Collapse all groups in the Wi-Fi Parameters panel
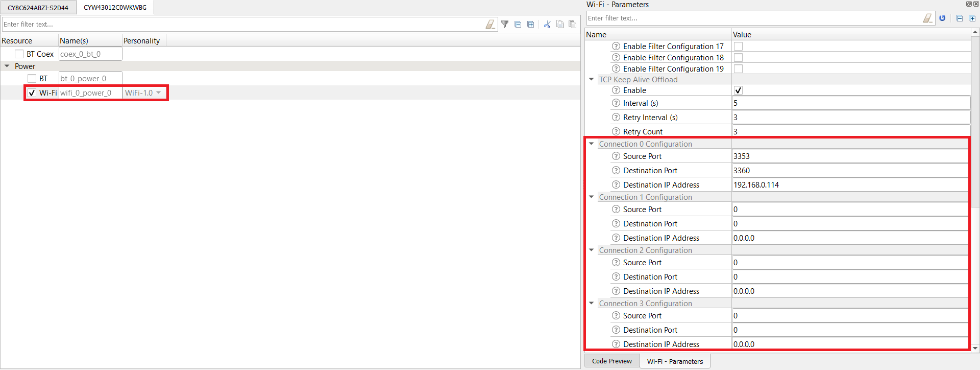Screen dimensions: 980x370 (x=960, y=18)
